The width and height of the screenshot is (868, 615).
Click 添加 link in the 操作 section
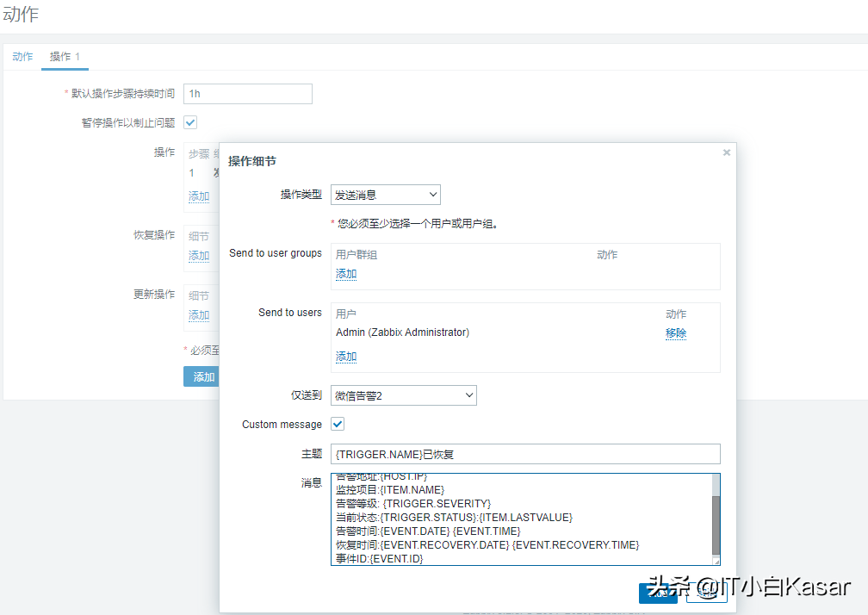(x=199, y=196)
